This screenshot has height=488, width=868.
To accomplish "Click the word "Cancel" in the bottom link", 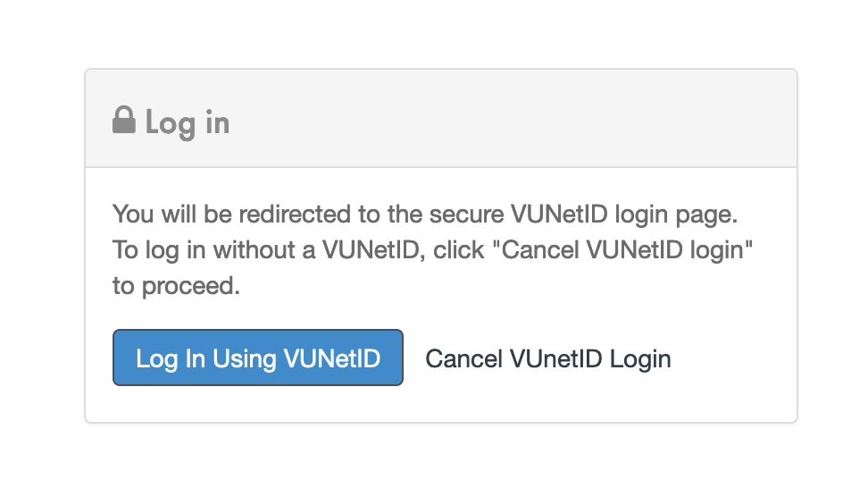I will [463, 358].
